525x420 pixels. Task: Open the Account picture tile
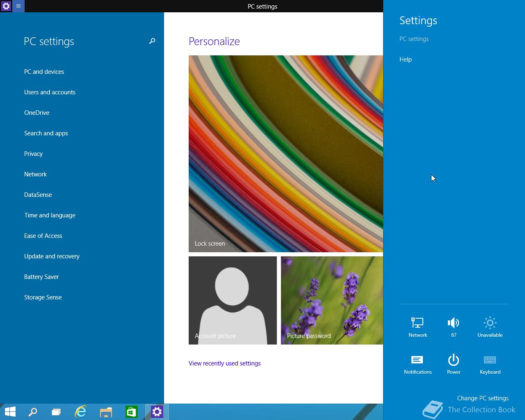233,300
